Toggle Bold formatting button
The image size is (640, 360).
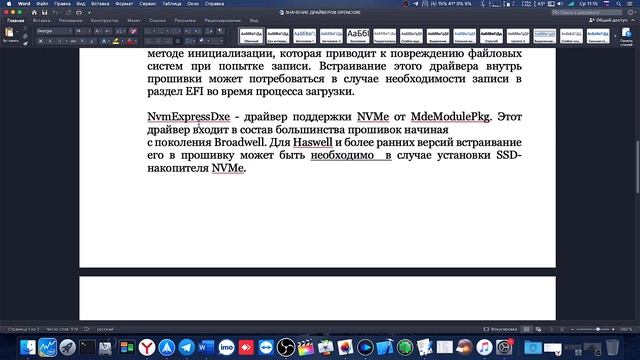click(x=40, y=41)
